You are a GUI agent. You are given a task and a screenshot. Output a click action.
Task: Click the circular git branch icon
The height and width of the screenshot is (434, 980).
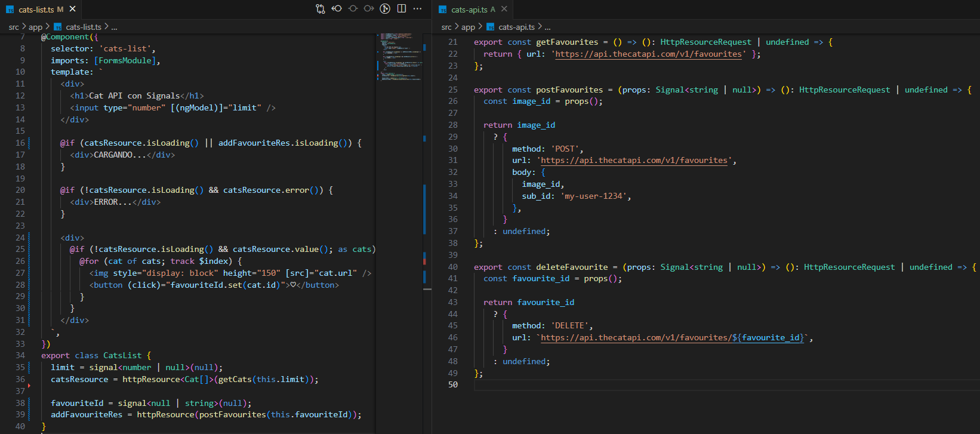click(385, 9)
